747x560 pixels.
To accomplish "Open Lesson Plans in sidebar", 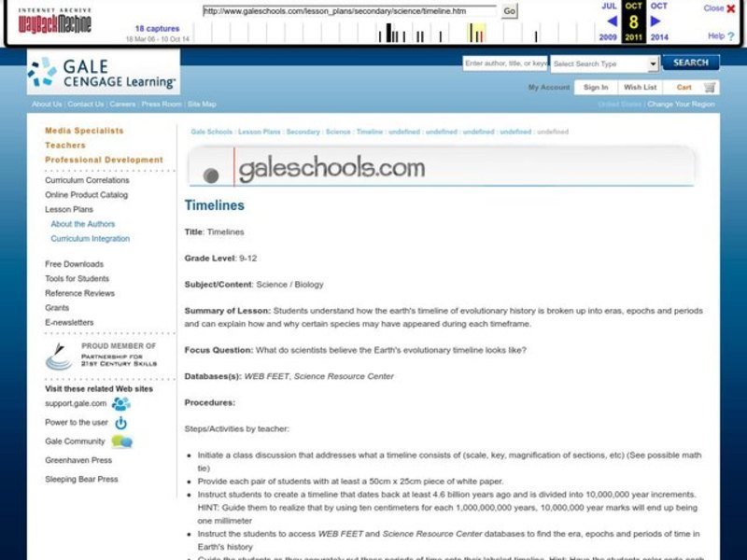I will [x=69, y=209].
